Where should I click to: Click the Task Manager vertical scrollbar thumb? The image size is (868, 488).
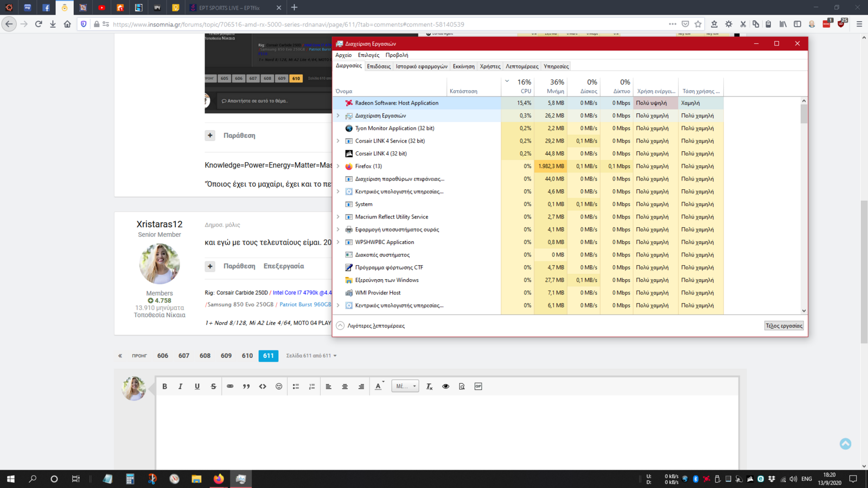(x=804, y=114)
